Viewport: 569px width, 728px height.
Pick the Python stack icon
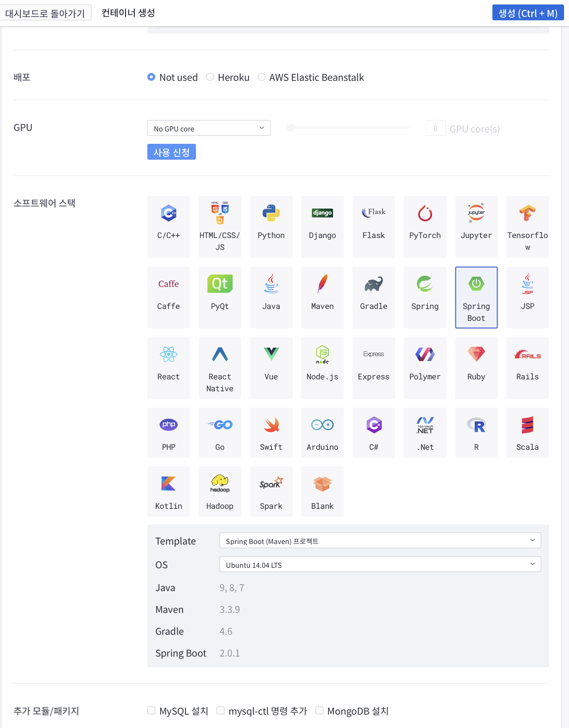(x=271, y=213)
